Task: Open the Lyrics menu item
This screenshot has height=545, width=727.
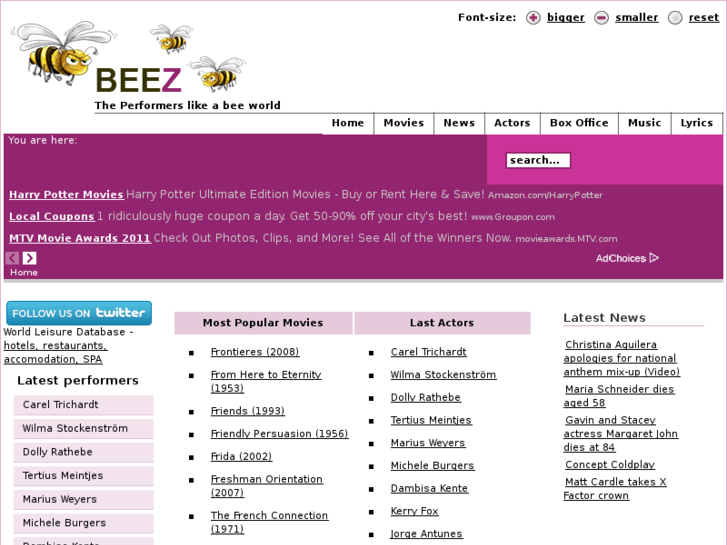Action: point(696,123)
